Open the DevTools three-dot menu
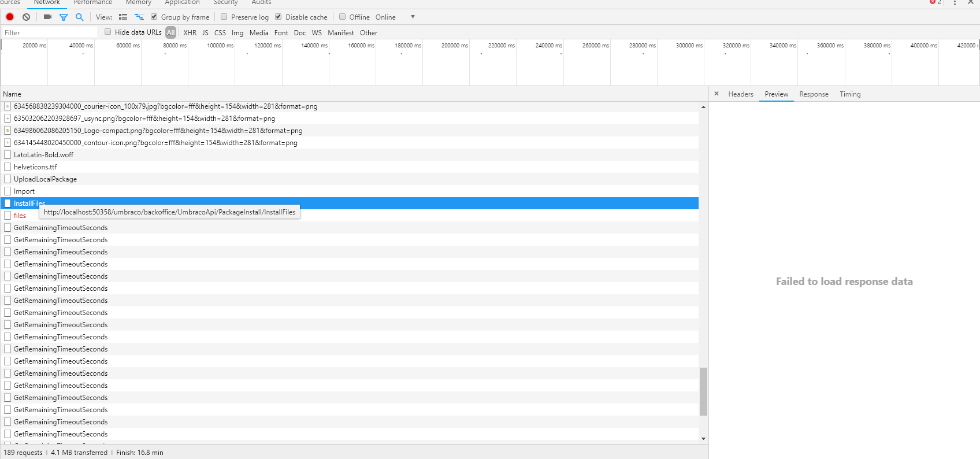Screen dimensions: 980x459 (955, 3)
